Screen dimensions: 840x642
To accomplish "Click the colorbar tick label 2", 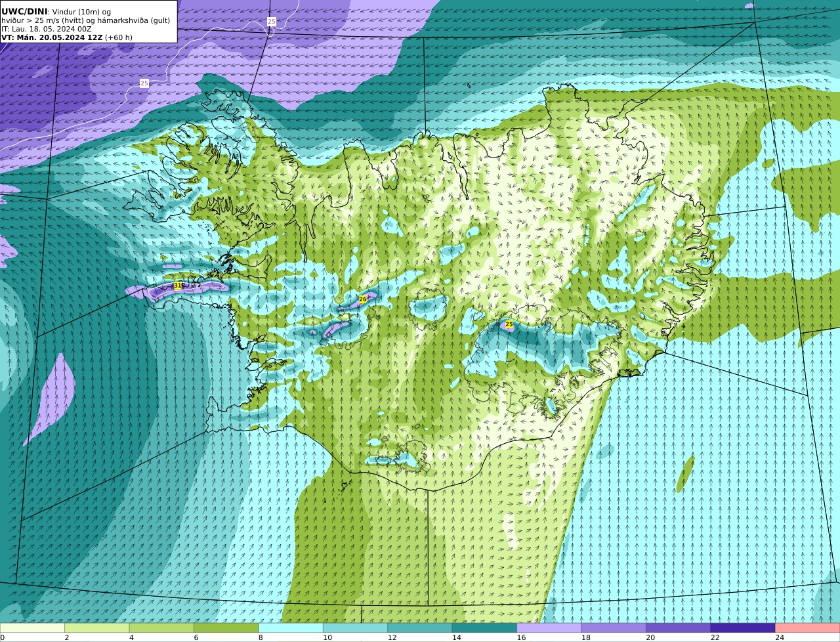I will (x=67, y=637).
